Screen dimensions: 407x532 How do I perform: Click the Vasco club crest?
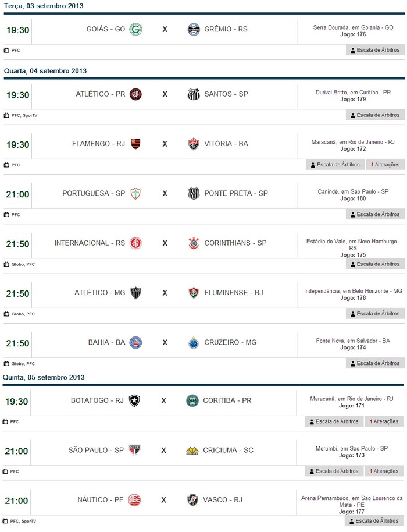coord(192,500)
